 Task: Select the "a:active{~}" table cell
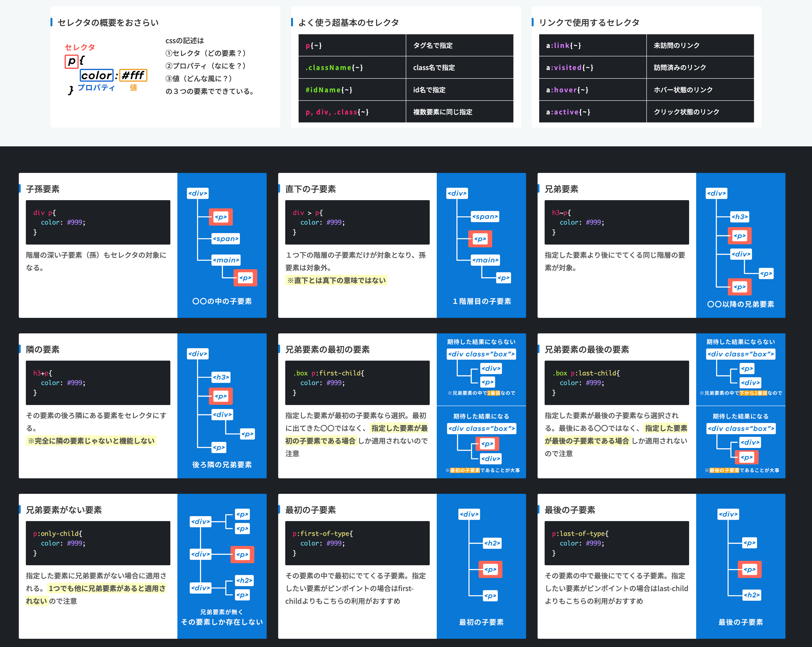click(593, 112)
